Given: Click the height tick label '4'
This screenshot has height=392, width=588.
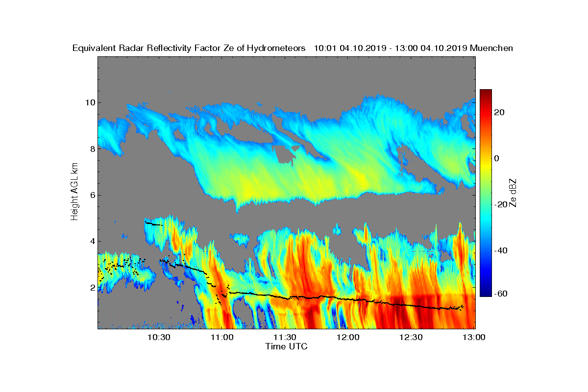Looking at the screenshot, I should [92, 241].
